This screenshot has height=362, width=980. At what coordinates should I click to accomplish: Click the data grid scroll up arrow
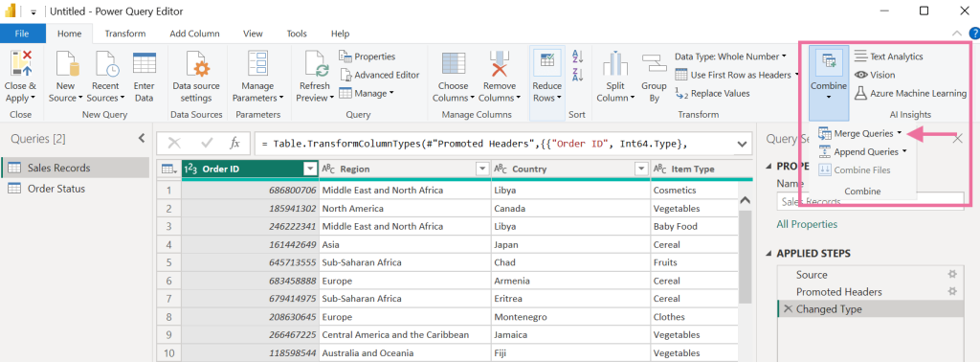[744, 201]
